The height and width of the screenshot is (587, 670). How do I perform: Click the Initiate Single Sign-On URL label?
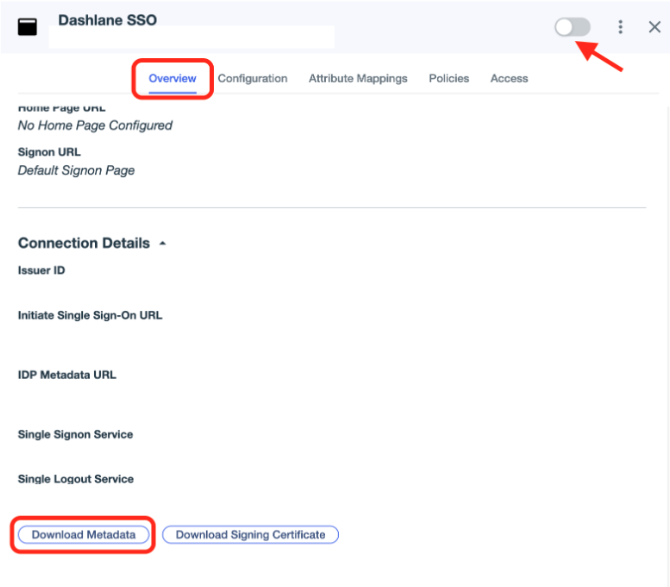[90, 316]
